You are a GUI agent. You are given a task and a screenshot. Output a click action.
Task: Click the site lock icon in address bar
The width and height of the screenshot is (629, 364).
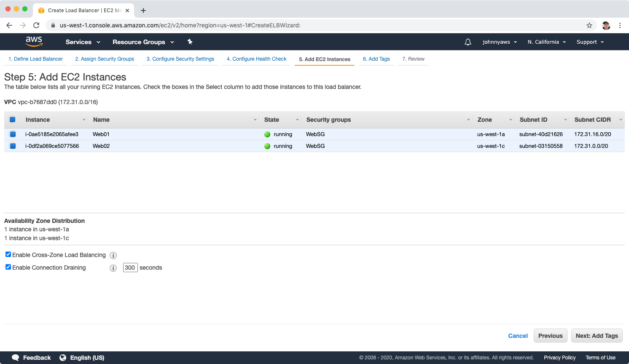pyautogui.click(x=53, y=25)
